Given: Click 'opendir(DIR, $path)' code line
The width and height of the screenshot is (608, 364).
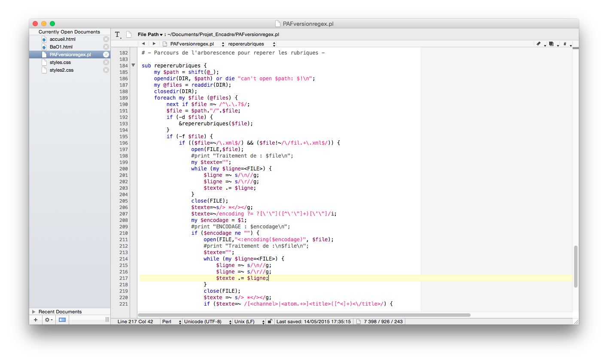Looking at the screenshot, I should coord(234,79).
